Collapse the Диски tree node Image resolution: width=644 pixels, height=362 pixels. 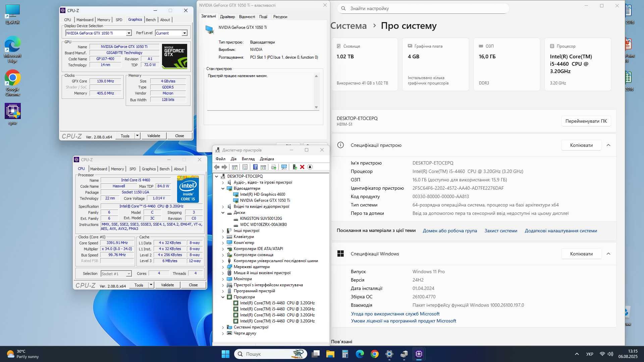tap(223, 213)
